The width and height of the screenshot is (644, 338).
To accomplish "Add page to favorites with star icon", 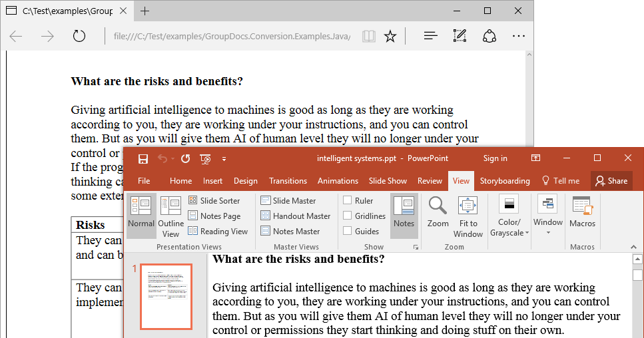I will 390,36.
